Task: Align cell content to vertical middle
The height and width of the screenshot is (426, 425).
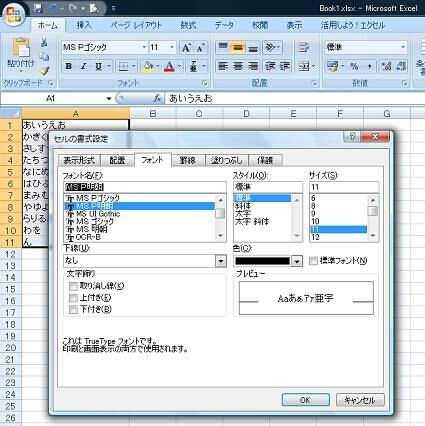Action: pyautogui.click(x=238, y=48)
